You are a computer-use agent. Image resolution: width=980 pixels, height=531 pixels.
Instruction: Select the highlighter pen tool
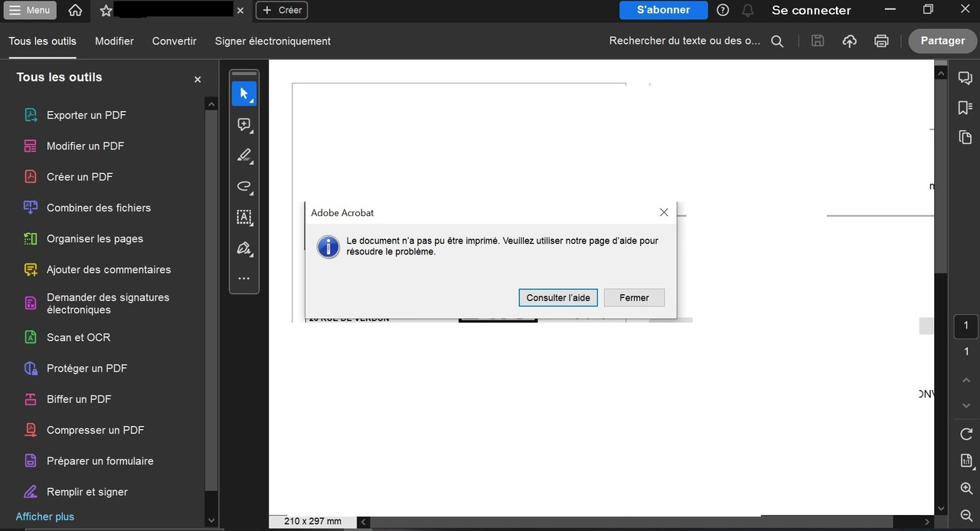coord(244,155)
